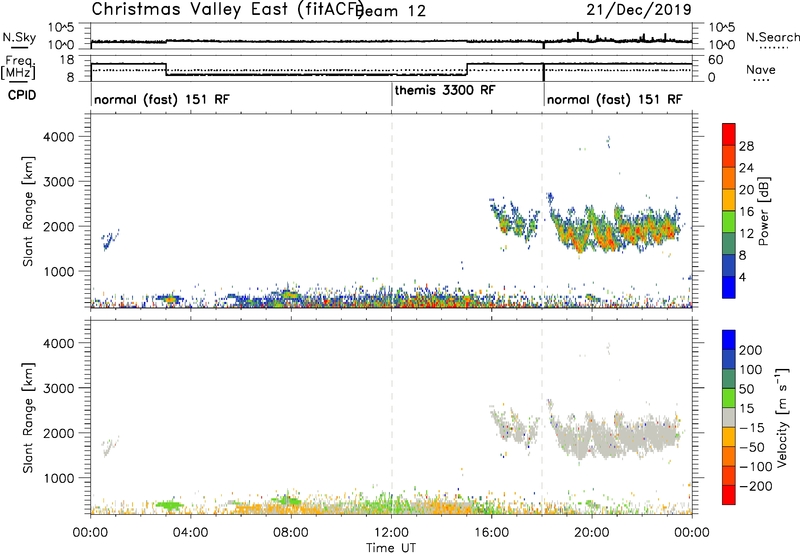Click the themis 3300 RF label
This screenshot has height=554, width=800.
pos(444,90)
